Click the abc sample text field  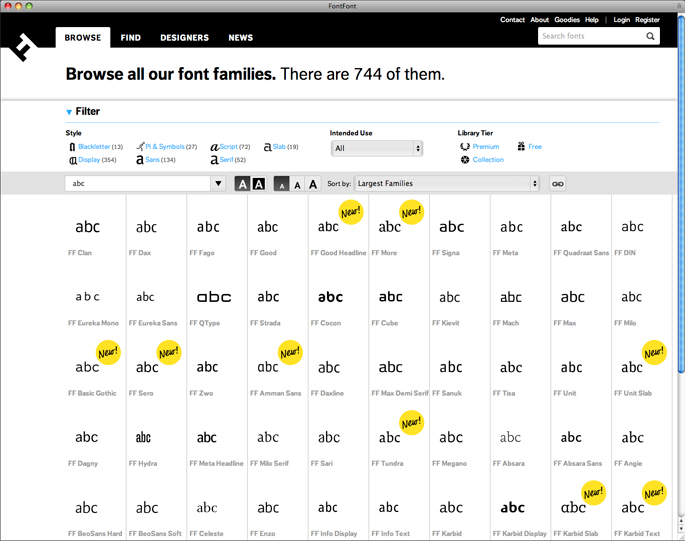138,184
